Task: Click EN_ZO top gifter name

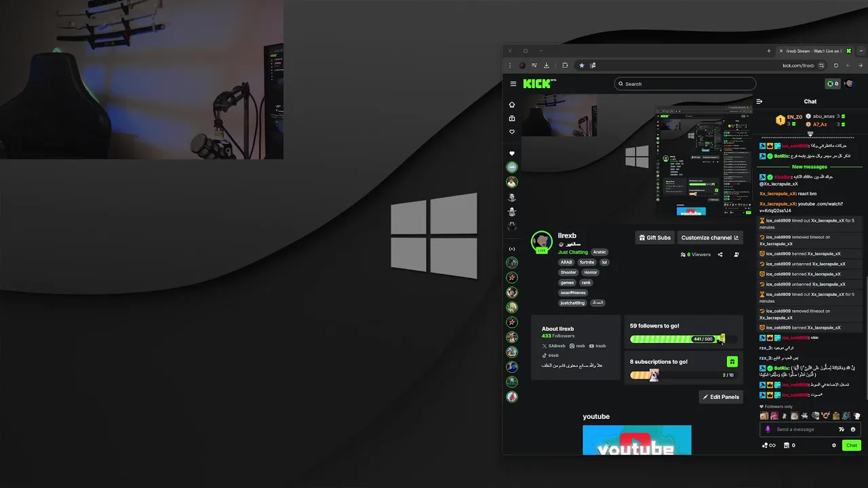Action: click(795, 117)
